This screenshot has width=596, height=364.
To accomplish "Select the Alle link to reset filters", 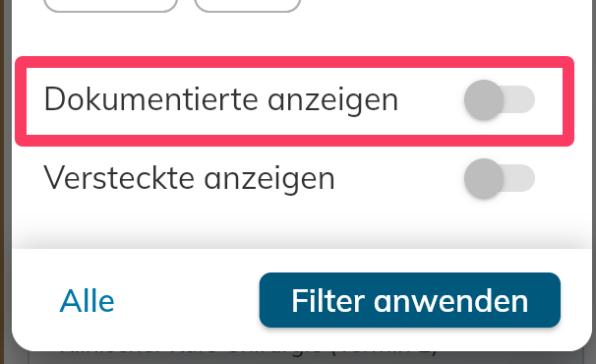I will (x=88, y=301).
